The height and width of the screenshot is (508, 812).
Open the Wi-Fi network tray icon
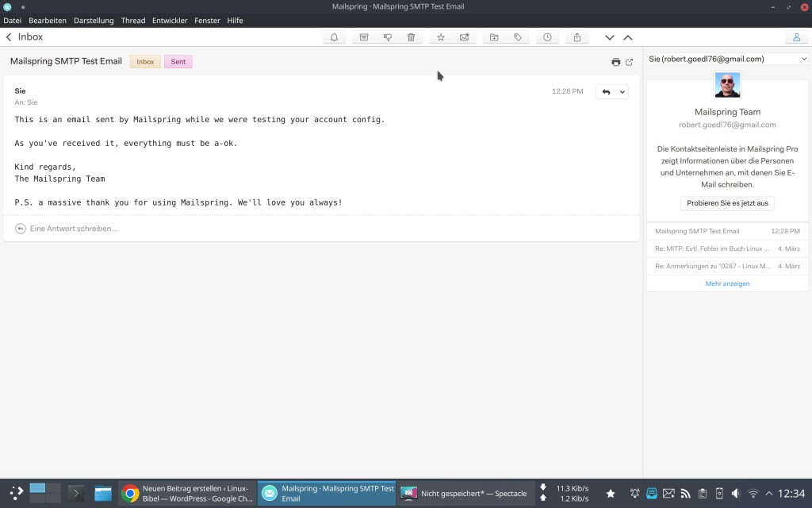click(x=753, y=494)
